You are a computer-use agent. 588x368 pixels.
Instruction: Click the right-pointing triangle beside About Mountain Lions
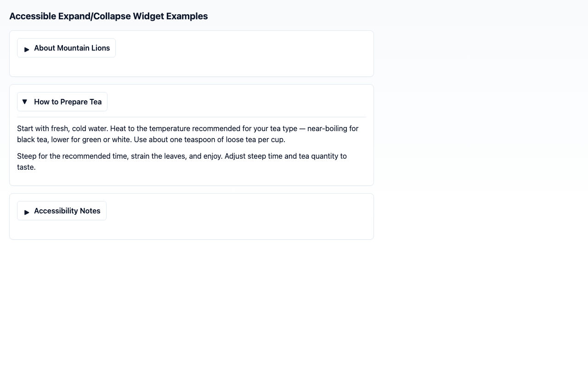click(x=27, y=49)
